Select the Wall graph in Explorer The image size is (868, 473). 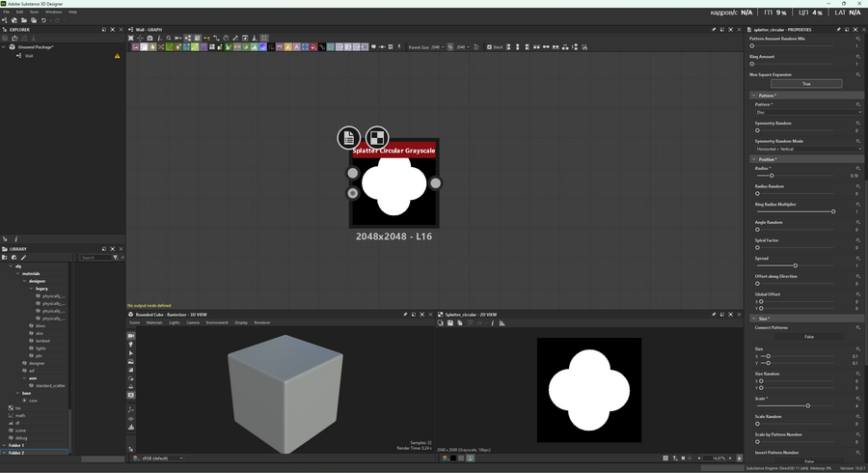pyautogui.click(x=29, y=56)
